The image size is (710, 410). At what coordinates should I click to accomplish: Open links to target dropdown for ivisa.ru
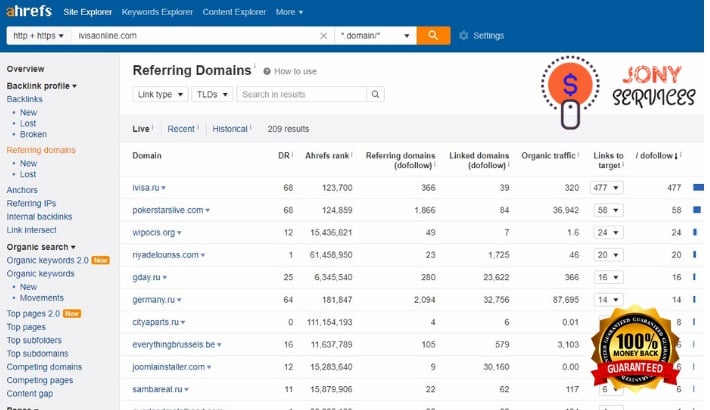pos(607,187)
